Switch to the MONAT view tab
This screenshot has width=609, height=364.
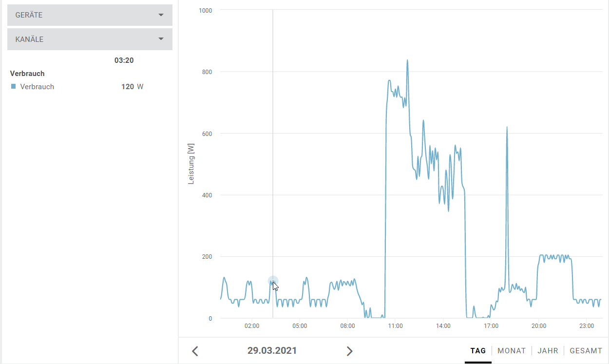click(512, 351)
